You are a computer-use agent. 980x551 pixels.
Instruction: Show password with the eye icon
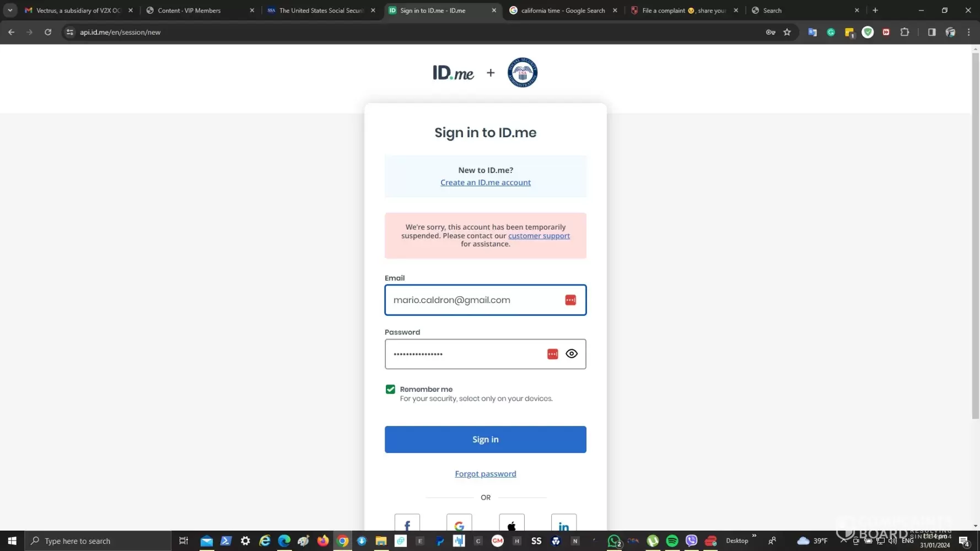click(x=572, y=354)
